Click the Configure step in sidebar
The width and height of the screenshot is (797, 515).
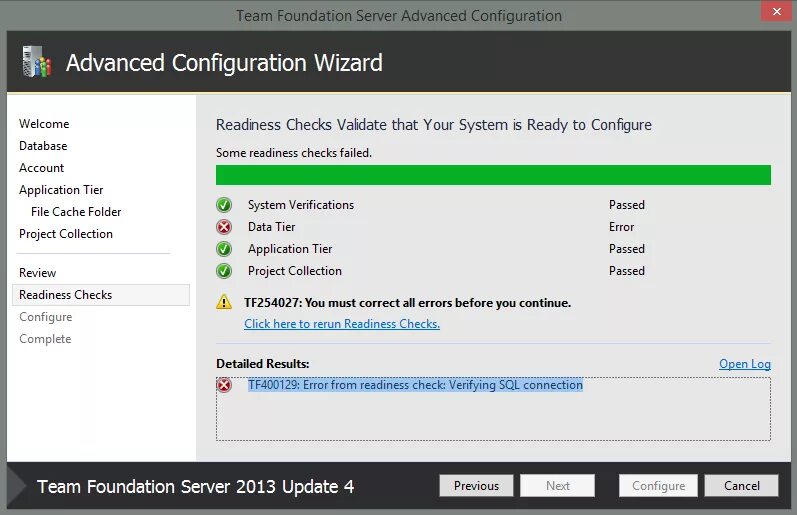pyautogui.click(x=46, y=317)
